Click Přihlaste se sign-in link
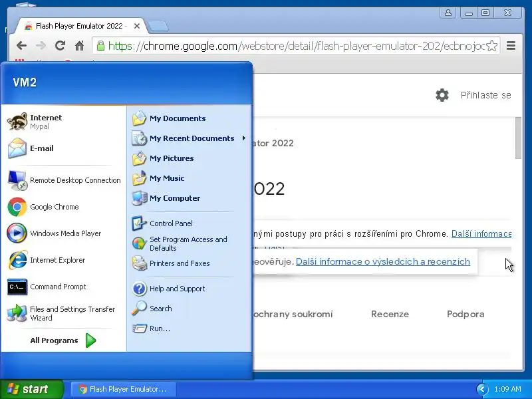The image size is (532, 399). pos(485,95)
